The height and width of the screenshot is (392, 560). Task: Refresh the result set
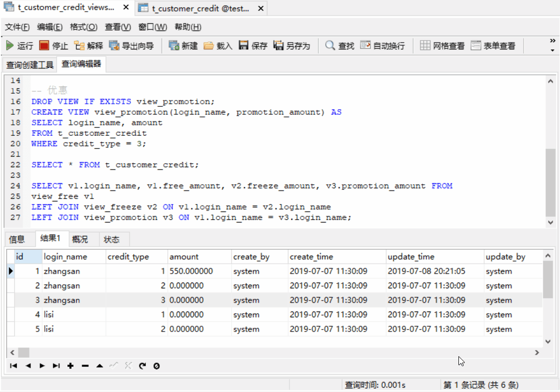click(142, 365)
